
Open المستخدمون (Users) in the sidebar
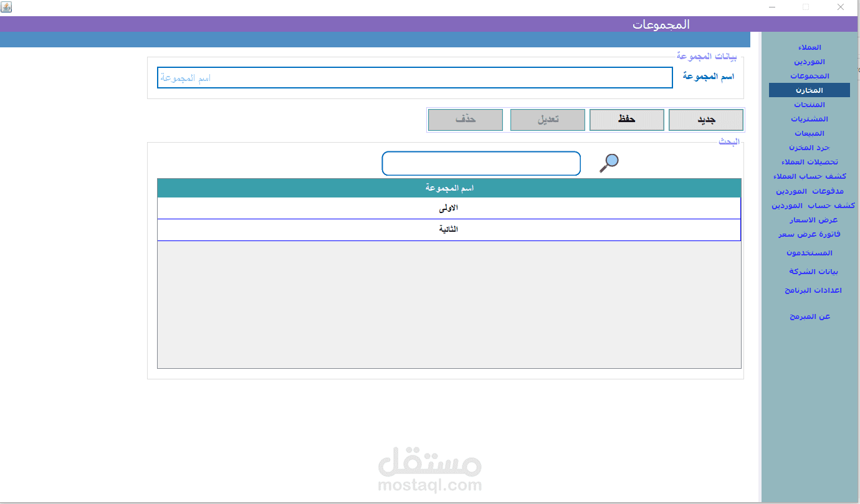[x=810, y=253]
